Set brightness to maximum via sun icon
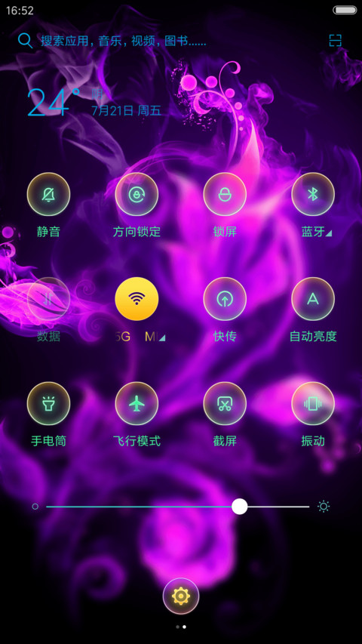 coord(324,507)
